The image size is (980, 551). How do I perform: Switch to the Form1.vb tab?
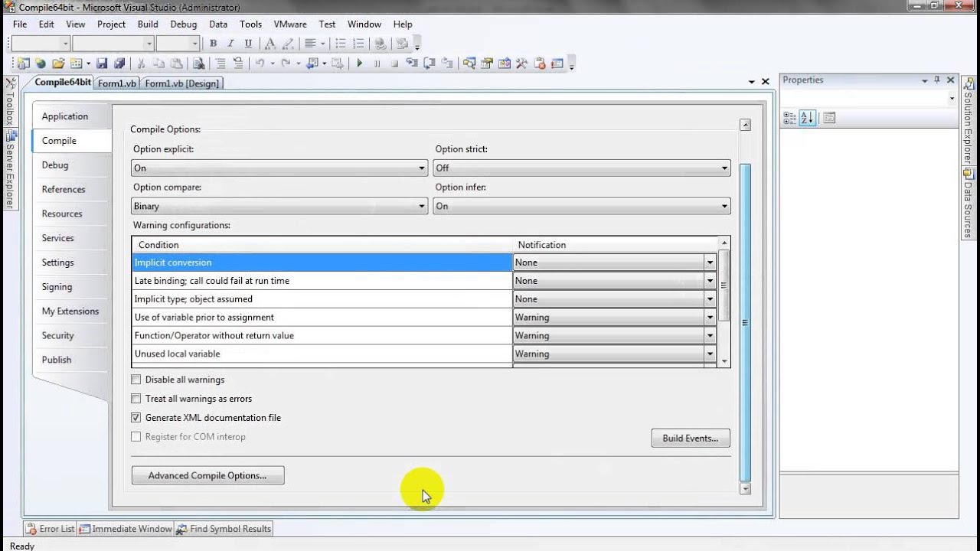[x=117, y=83]
